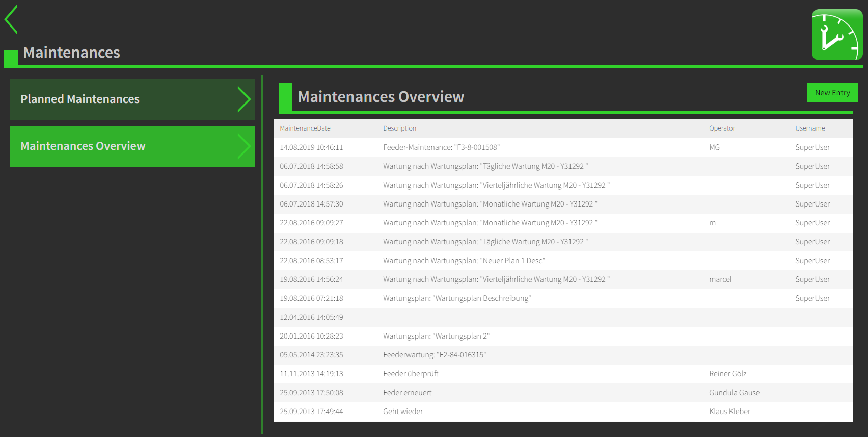Select the Feeder-Maintenance "F3-8-001508" description
The height and width of the screenshot is (437, 868).
pos(441,147)
